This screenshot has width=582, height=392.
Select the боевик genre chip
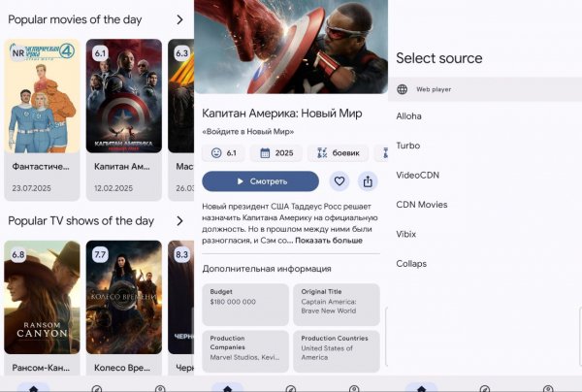[339, 153]
